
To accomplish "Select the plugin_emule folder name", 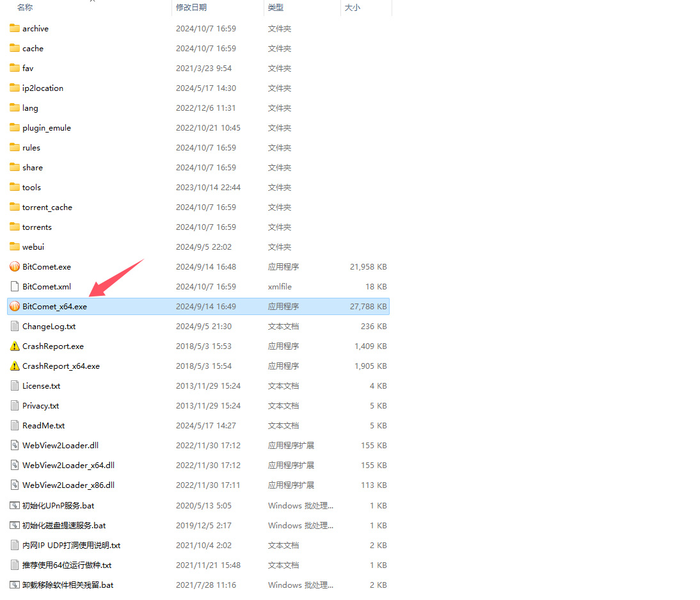I will pyautogui.click(x=47, y=128).
